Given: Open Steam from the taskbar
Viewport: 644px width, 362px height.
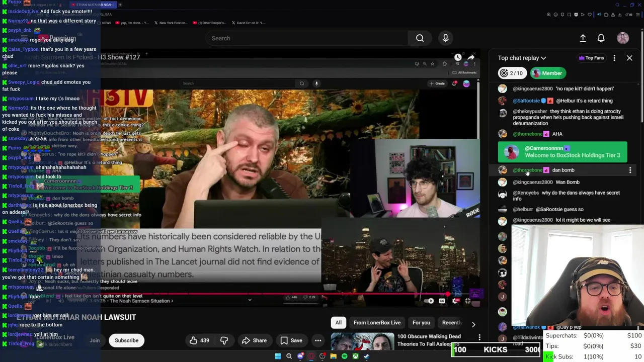Looking at the screenshot, I should (x=366, y=356).
